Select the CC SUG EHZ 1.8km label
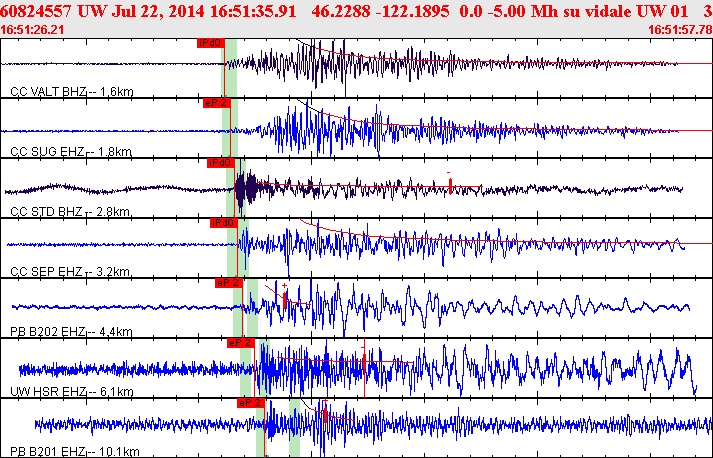Image resolution: width=713 pixels, height=458 pixels. pos(71,151)
